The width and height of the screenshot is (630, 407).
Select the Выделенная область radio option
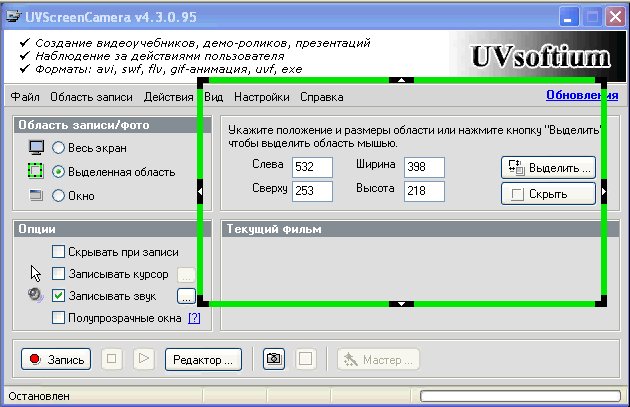(x=58, y=172)
